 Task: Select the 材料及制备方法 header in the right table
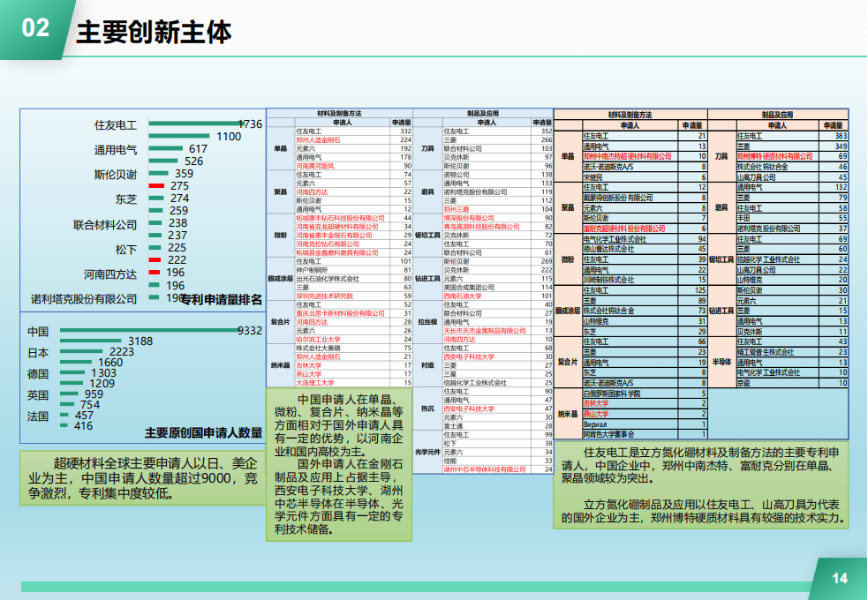tap(630, 115)
